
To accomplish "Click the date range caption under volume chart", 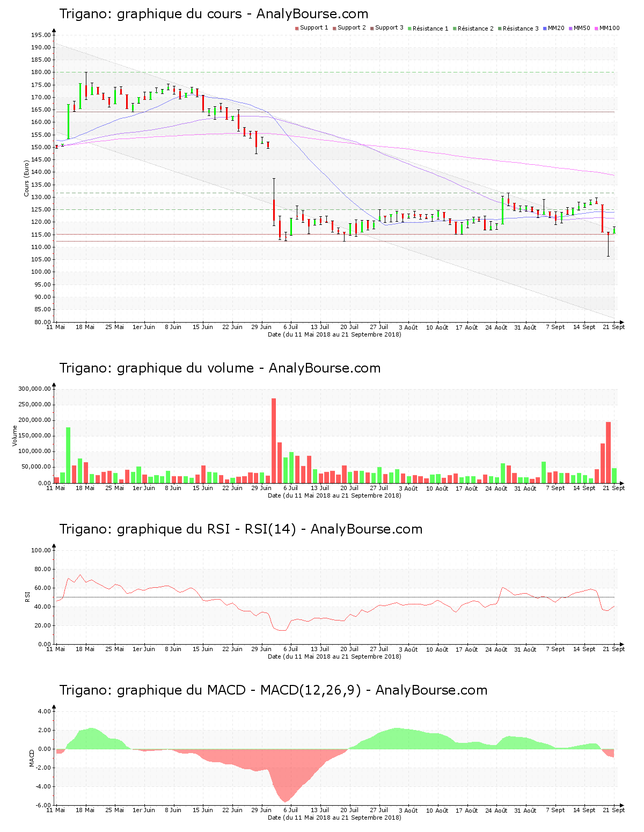I will [334, 495].
